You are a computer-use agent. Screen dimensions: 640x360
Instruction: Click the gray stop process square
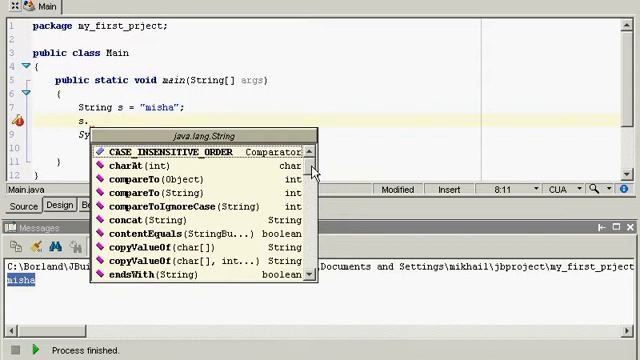point(16,350)
